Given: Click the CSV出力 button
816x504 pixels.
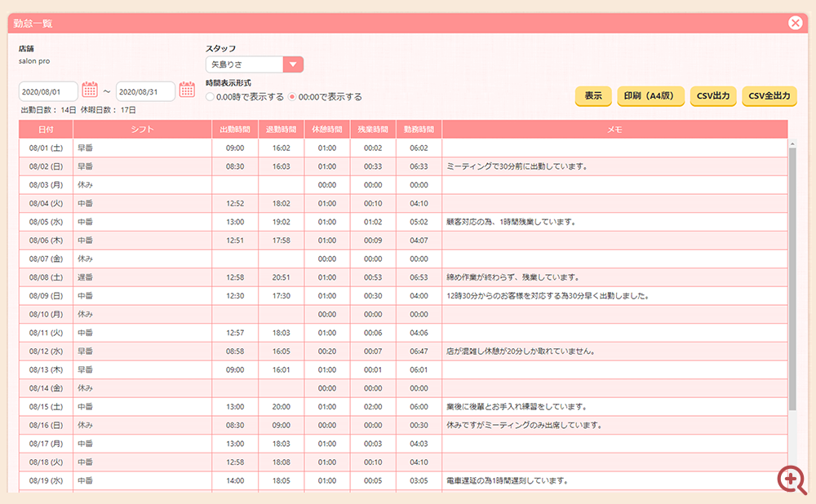Looking at the screenshot, I should click(x=713, y=95).
